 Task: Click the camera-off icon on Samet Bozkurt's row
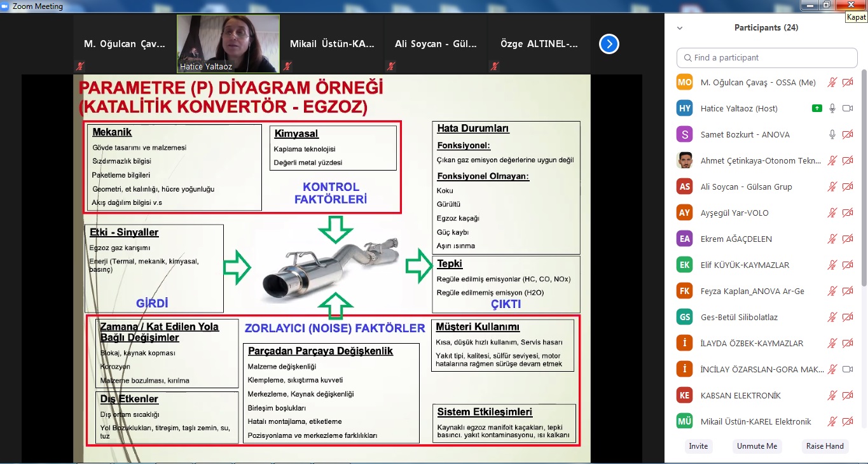point(847,135)
